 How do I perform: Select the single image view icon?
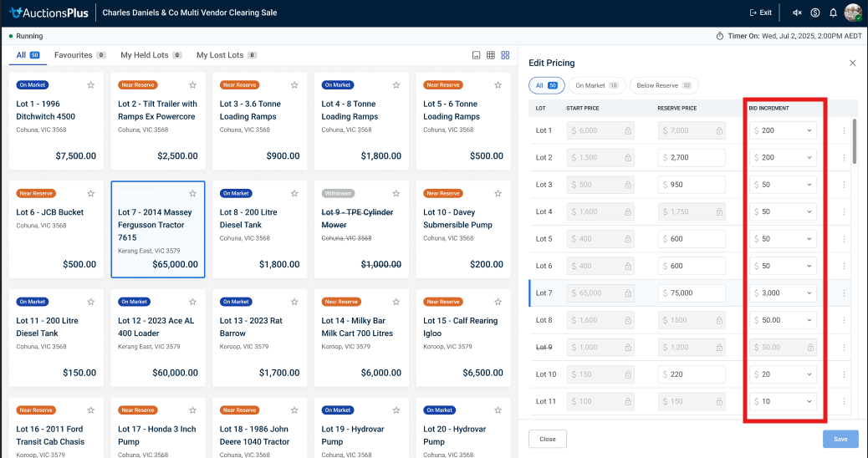476,55
